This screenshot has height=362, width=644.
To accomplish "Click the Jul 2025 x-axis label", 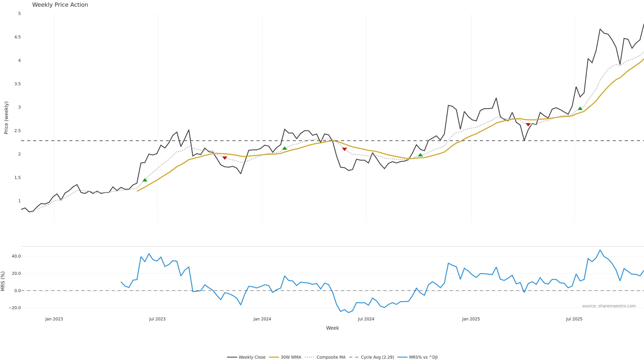I will tap(574, 319).
